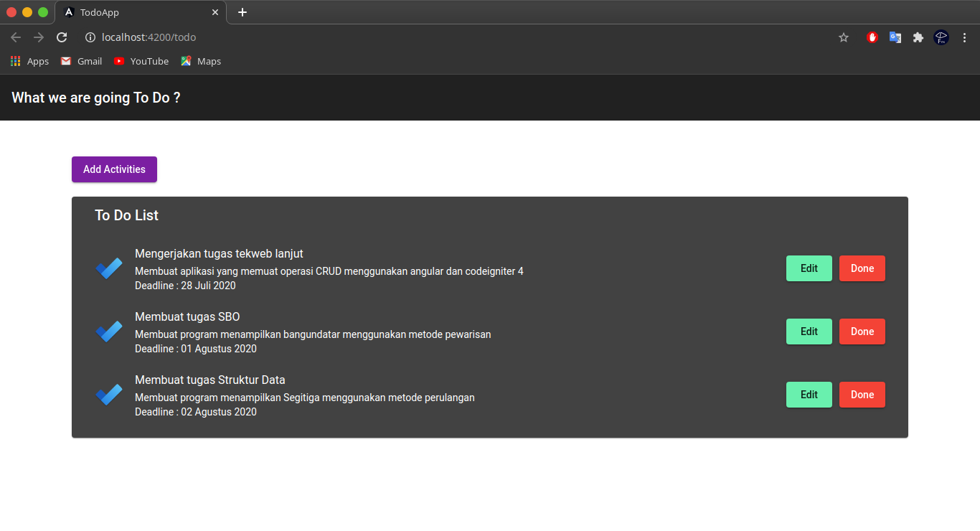980x531 pixels.
Task: Open the Apps bookmark
Action: pos(29,61)
